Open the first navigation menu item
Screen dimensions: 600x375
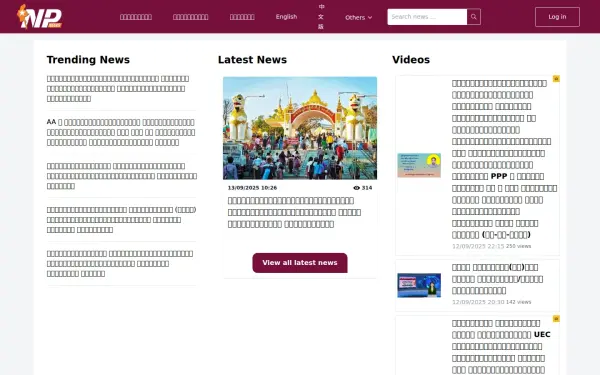136,17
